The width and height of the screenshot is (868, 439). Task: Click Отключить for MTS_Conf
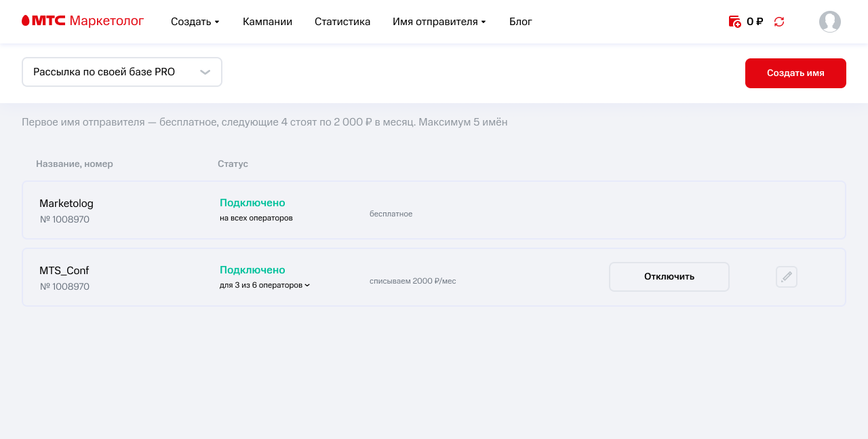pyautogui.click(x=669, y=277)
